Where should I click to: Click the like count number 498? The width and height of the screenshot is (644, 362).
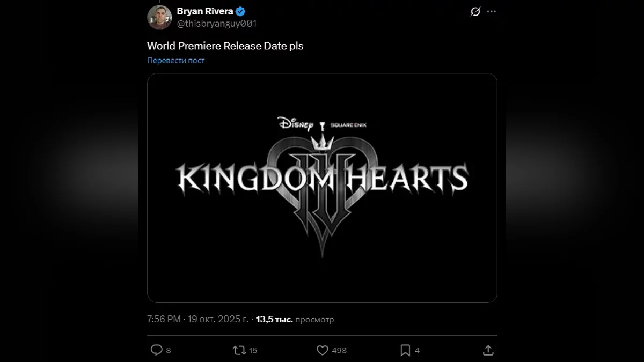pyautogui.click(x=339, y=351)
